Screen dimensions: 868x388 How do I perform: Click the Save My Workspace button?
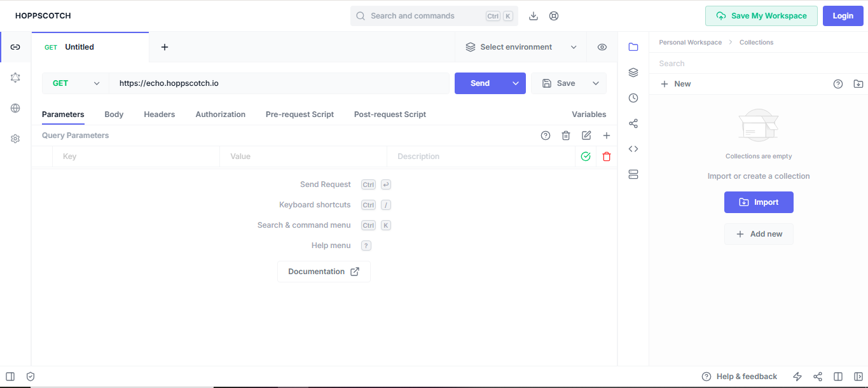coord(761,16)
